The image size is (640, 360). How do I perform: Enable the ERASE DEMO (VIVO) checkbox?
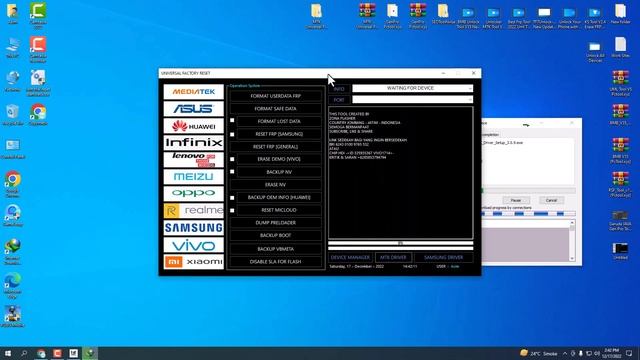pyautogui.click(x=232, y=159)
